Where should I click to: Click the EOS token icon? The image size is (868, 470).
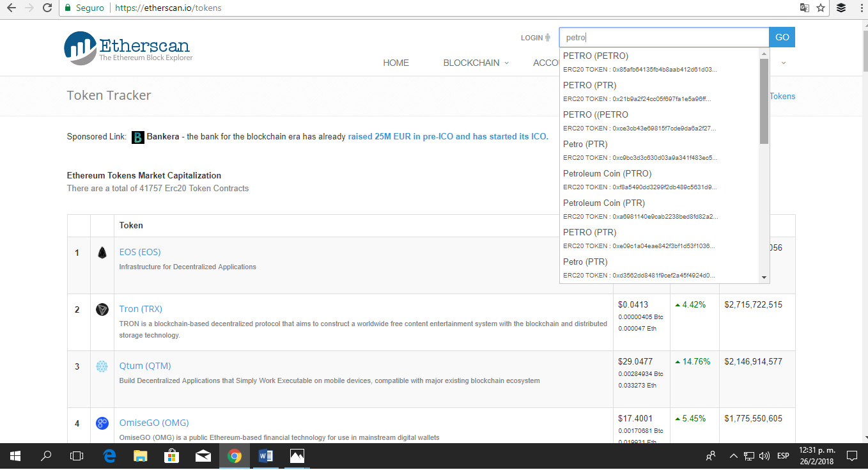point(102,253)
